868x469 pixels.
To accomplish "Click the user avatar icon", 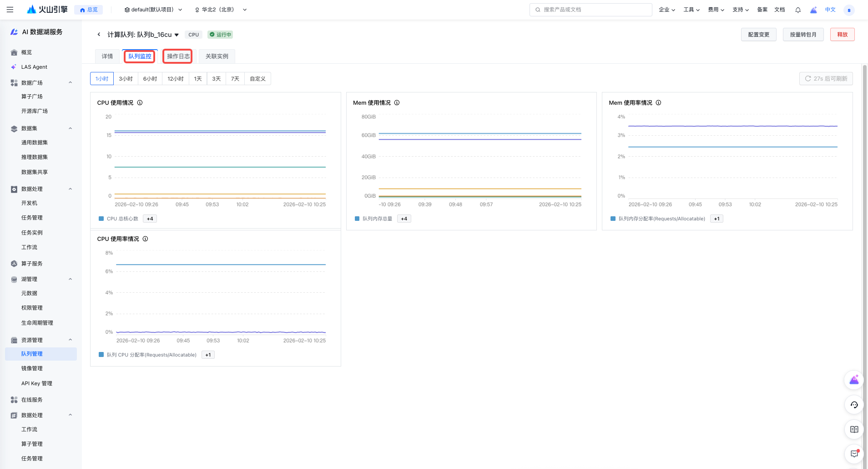I will 849,10.
